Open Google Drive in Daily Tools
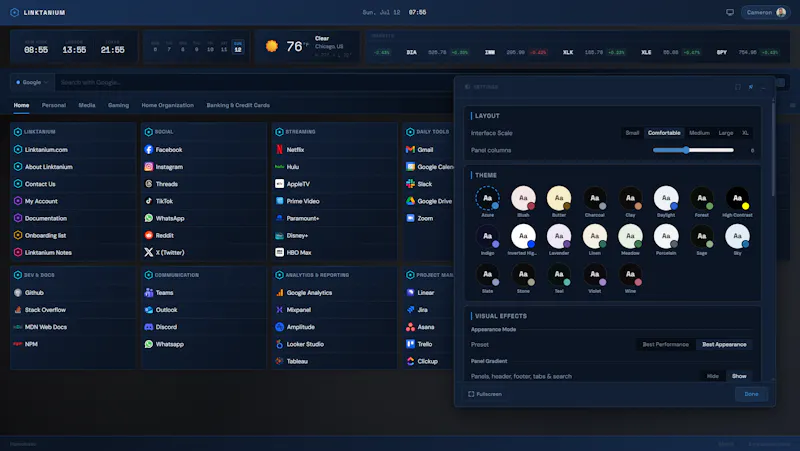Image resolution: width=800 pixels, height=451 pixels. tap(429, 201)
